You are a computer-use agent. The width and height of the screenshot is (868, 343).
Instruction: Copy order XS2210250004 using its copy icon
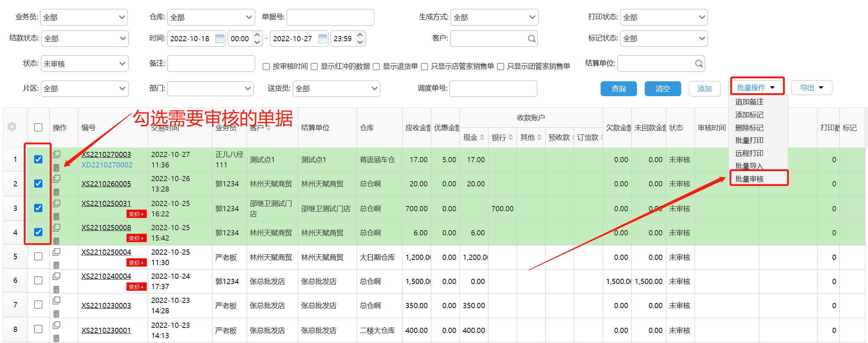(56, 252)
